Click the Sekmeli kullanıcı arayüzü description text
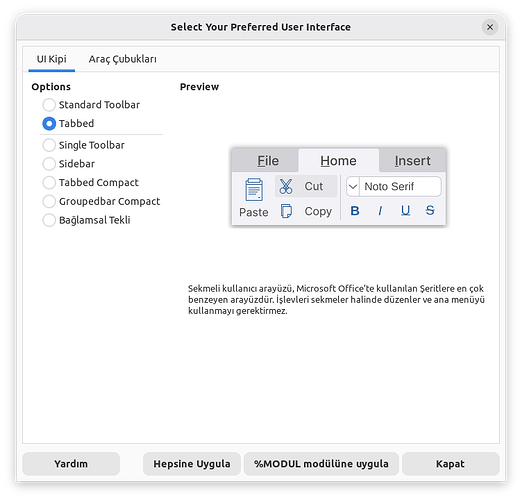Image resolution: width=522 pixels, height=500 pixels. coord(336,299)
